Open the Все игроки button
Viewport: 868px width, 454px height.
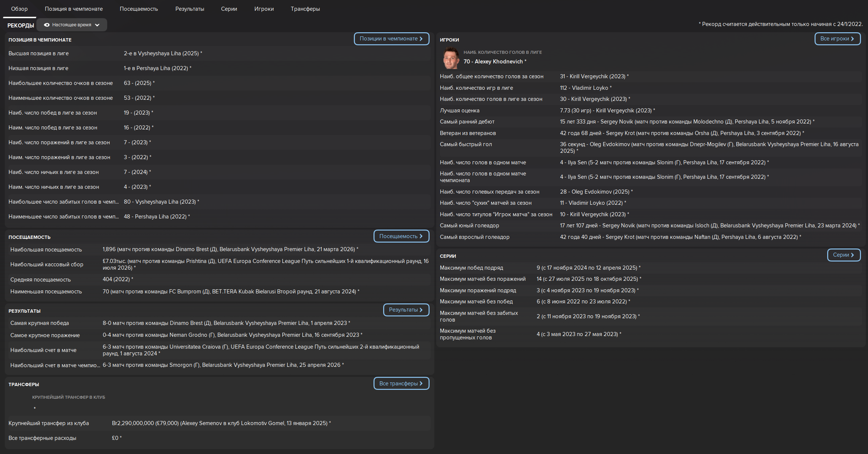pos(838,39)
